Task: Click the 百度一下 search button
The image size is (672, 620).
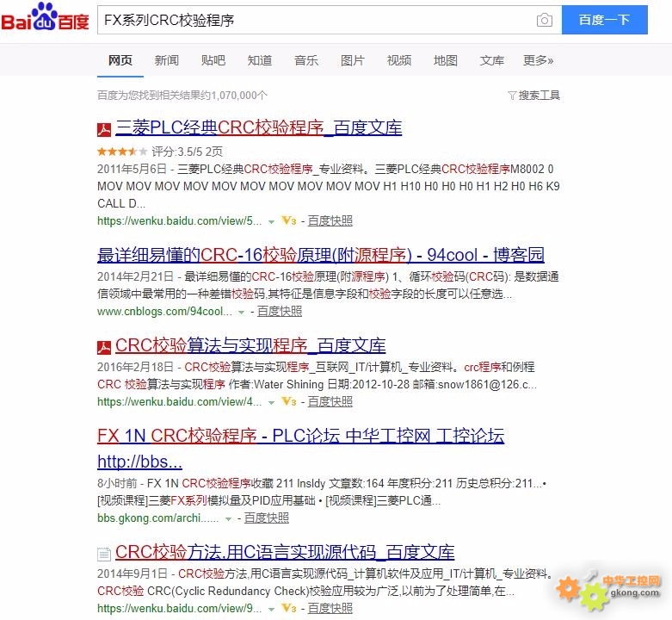Action: (604, 20)
